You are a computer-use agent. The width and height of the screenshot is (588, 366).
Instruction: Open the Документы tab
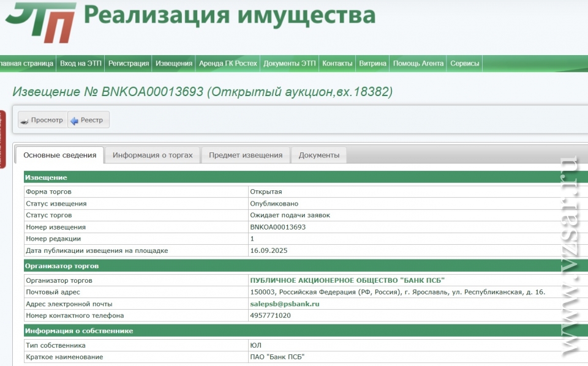point(318,155)
